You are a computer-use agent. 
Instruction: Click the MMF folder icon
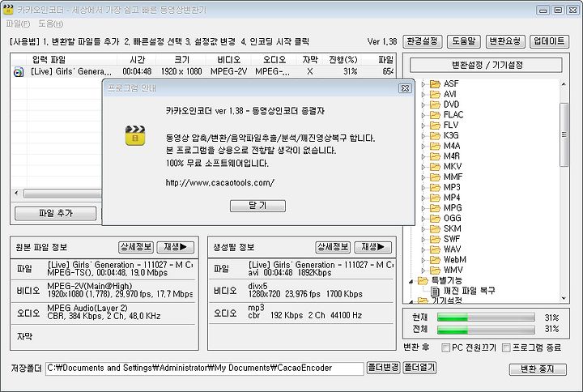coord(435,177)
